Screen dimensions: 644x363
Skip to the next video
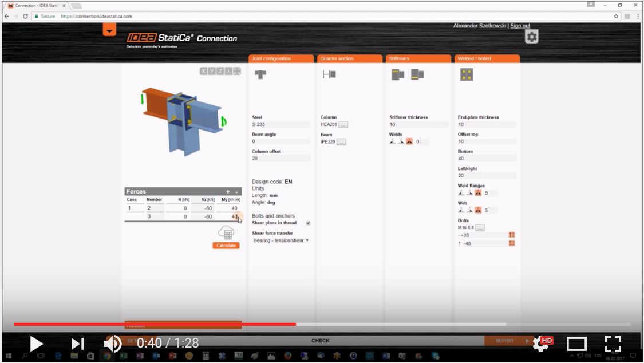77,344
